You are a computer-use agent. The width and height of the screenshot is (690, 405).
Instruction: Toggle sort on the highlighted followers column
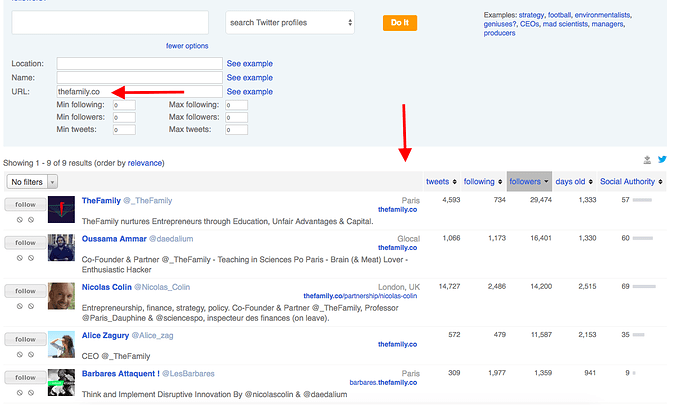[529, 181]
